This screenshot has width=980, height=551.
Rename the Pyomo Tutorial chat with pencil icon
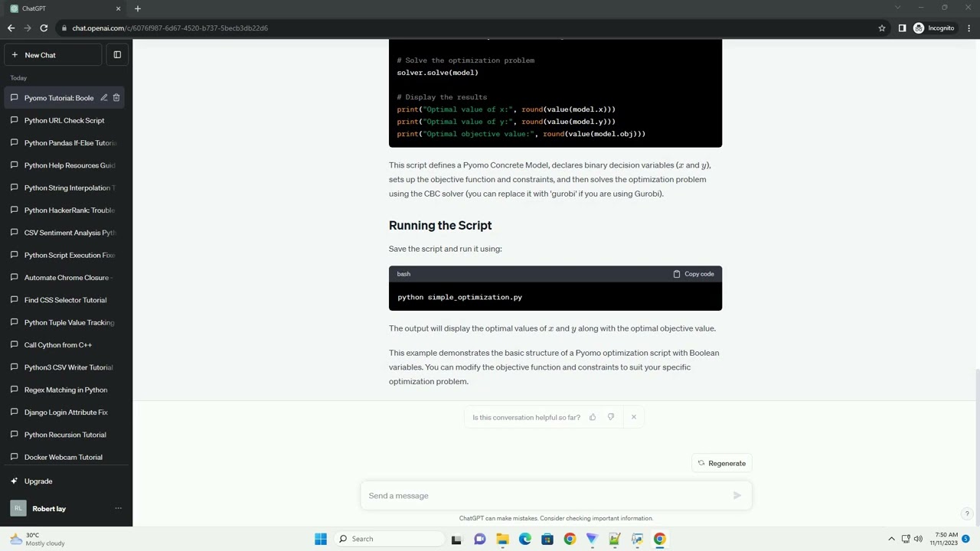pyautogui.click(x=104, y=98)
